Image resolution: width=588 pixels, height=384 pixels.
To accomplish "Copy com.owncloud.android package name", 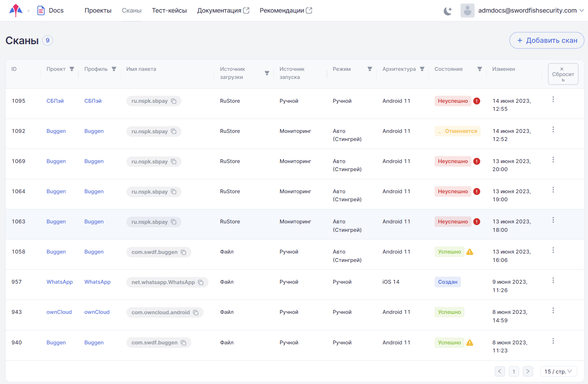I will click(x=196, y=312).
